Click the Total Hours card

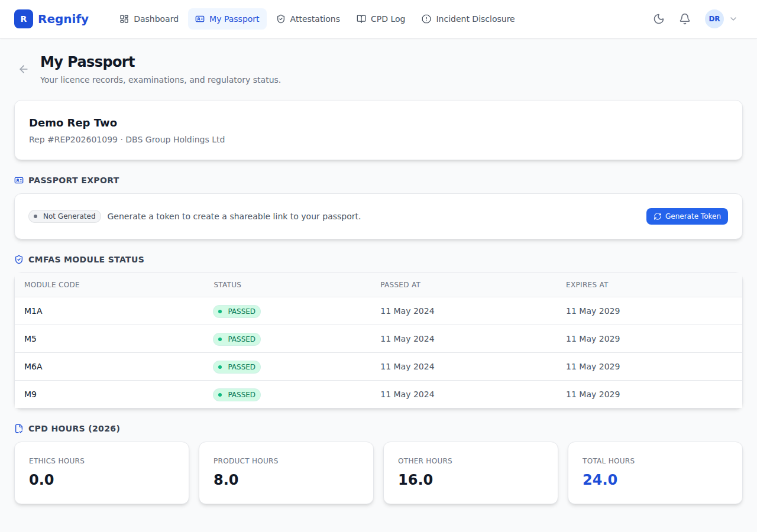pos(655,473)
